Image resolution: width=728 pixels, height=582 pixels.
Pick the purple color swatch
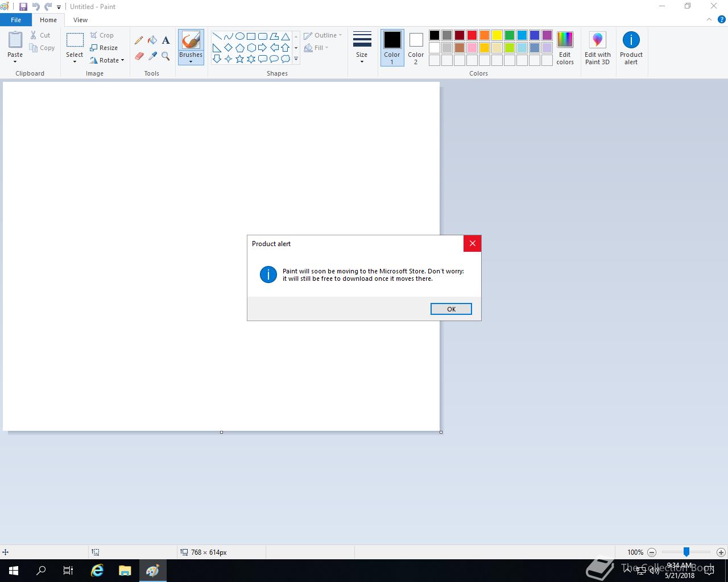coord(547,35)
